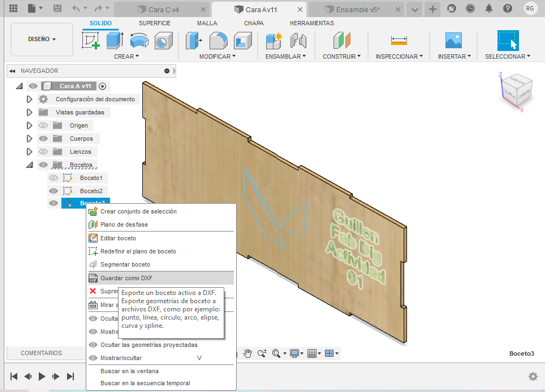Screen dimensions: 554x392
Task: Undo the last action
Action: (76, 8)
